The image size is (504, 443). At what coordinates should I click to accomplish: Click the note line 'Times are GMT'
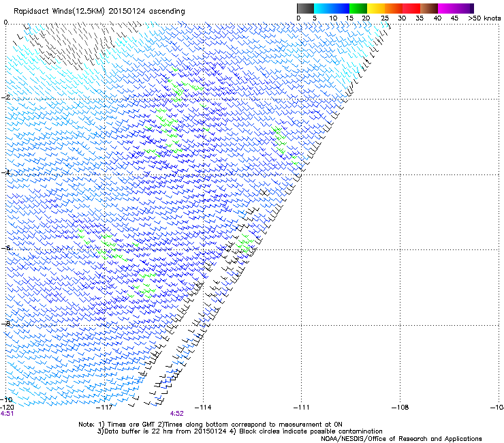click(132, 425)
